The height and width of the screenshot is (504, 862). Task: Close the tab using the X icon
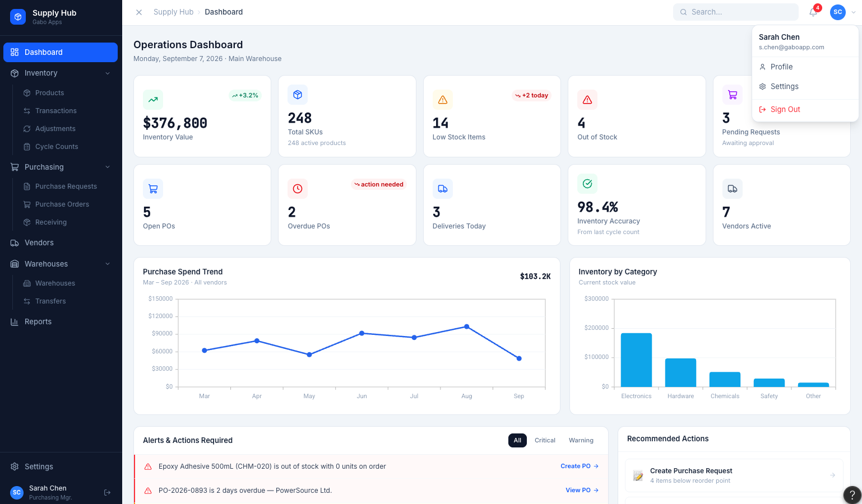pyautogui.click(x=139, y=12)
